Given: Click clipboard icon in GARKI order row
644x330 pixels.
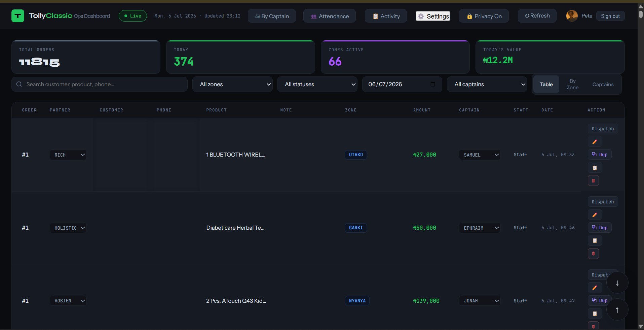Looking at the screenshot, I should (x=595, y=241).
